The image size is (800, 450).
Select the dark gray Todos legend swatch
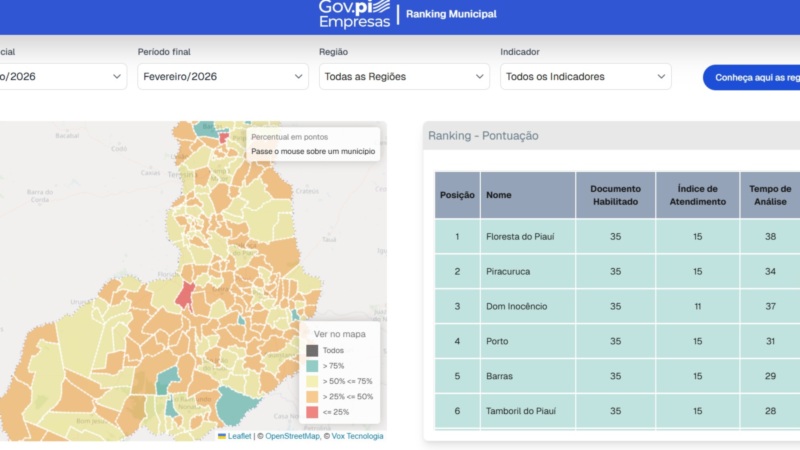pyautogui.click(x=312, y=351)
